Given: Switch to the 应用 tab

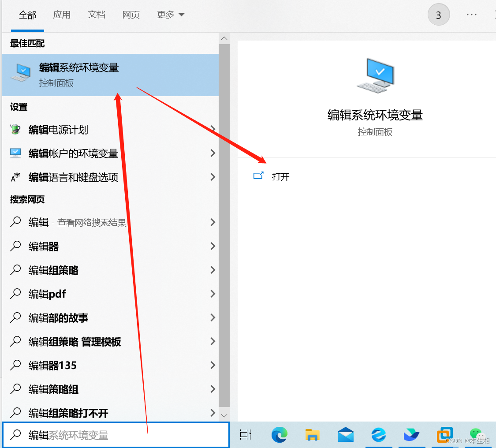Looking at the screenshot, I should (x=62, y=15).
